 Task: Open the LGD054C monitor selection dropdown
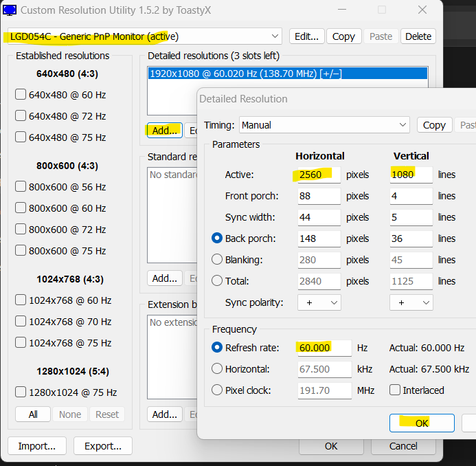[144, 36]
